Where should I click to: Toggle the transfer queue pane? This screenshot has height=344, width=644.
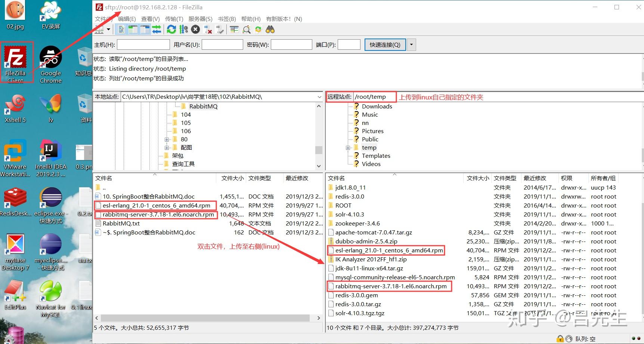coord(157,29)
